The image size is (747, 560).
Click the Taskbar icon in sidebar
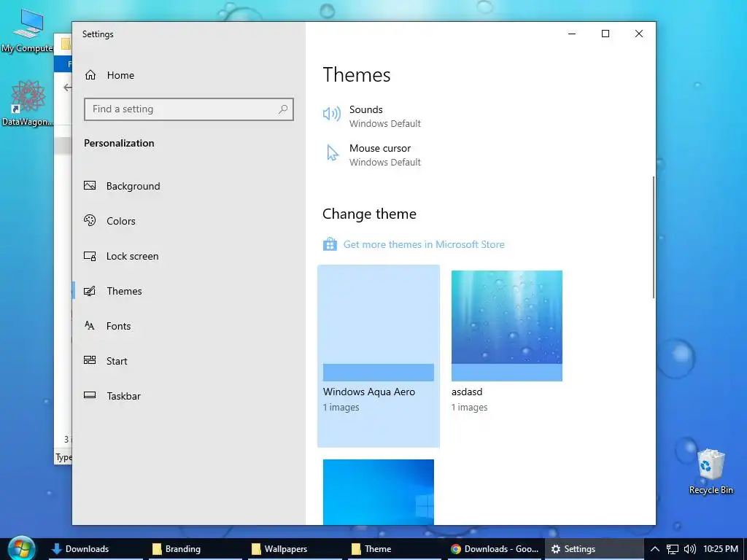90,394
